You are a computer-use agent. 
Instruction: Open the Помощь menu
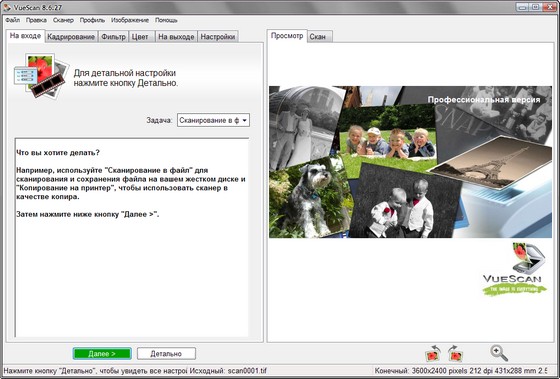[x=166, y=20]
